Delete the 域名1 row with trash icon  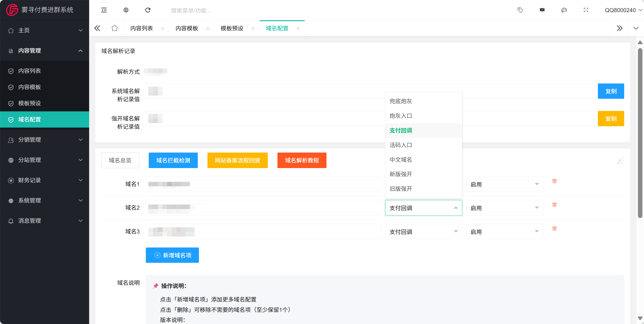click(554, 181)
